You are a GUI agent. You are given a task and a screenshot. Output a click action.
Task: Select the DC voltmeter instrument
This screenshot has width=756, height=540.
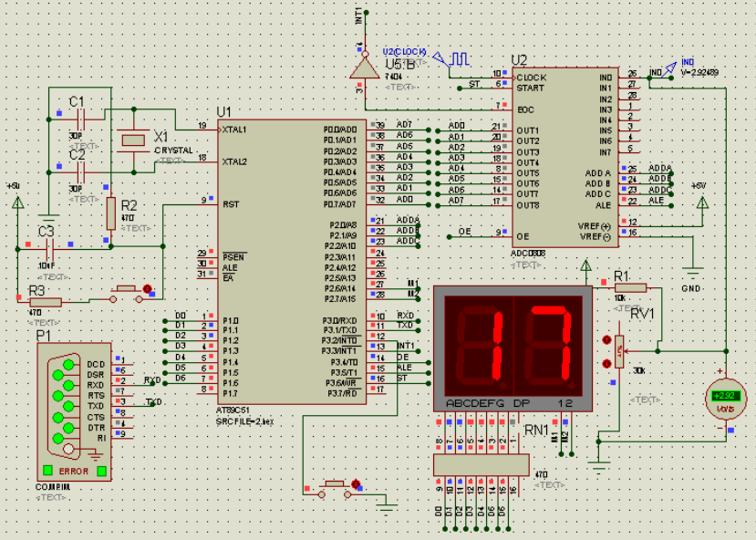pos(726,399)
